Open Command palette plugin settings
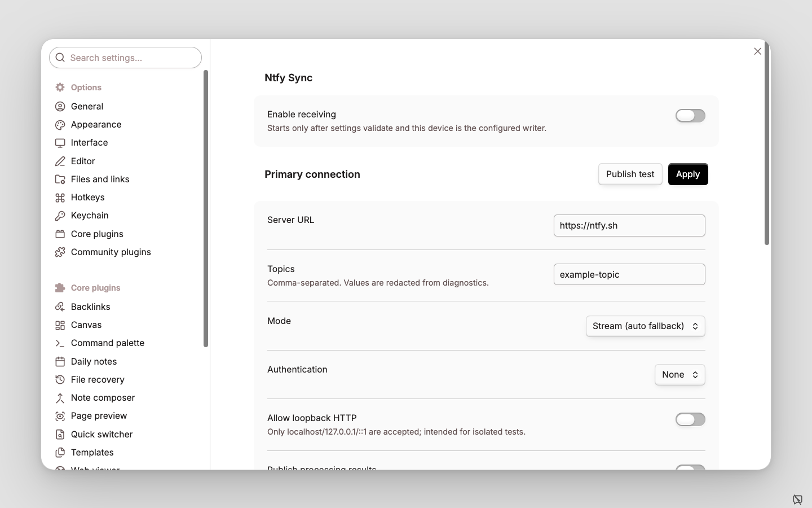 (125, 343)
